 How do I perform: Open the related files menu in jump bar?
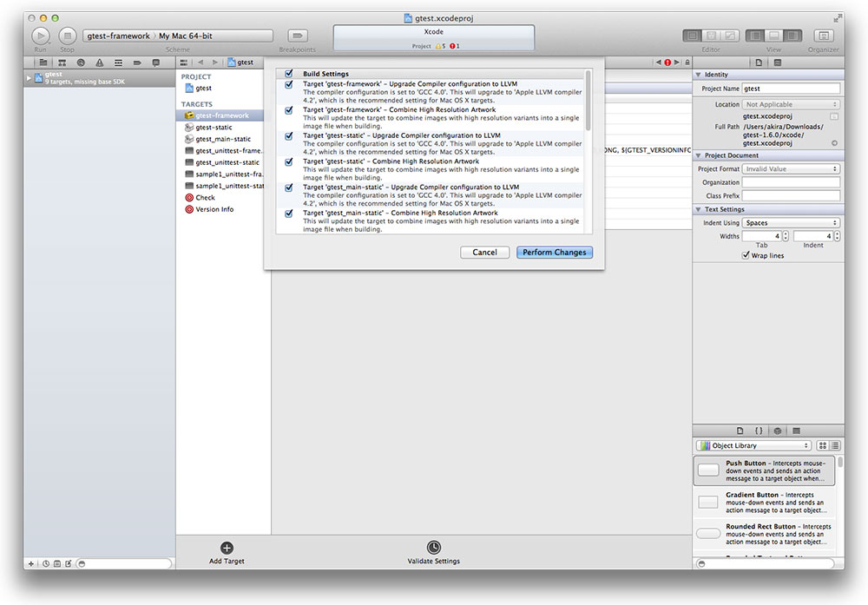184,62
